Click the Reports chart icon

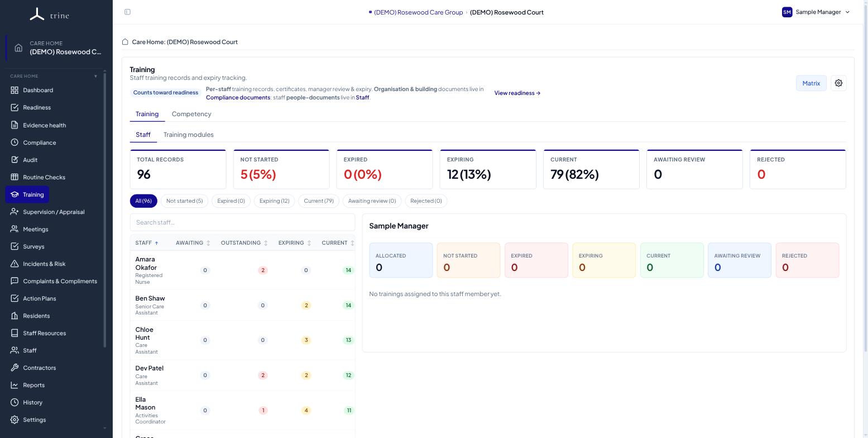(x=15, y=385)
